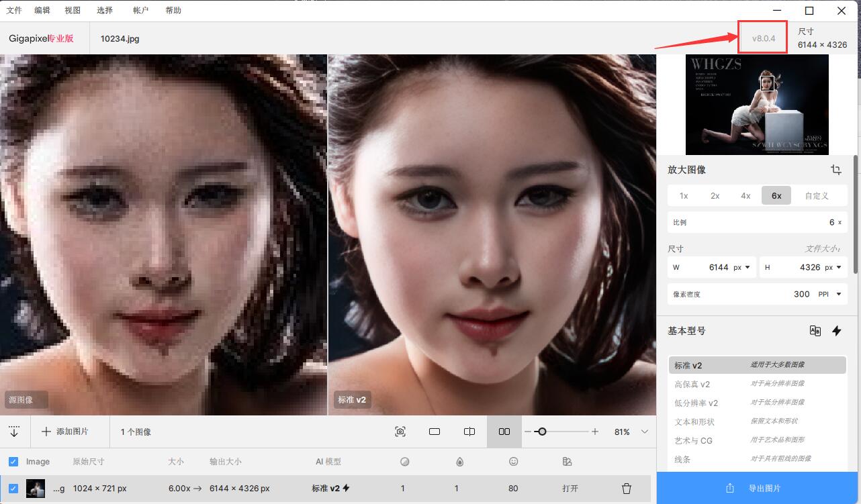Open the width px unit dropdown
The image size is (861, 504).
point(742,267)
